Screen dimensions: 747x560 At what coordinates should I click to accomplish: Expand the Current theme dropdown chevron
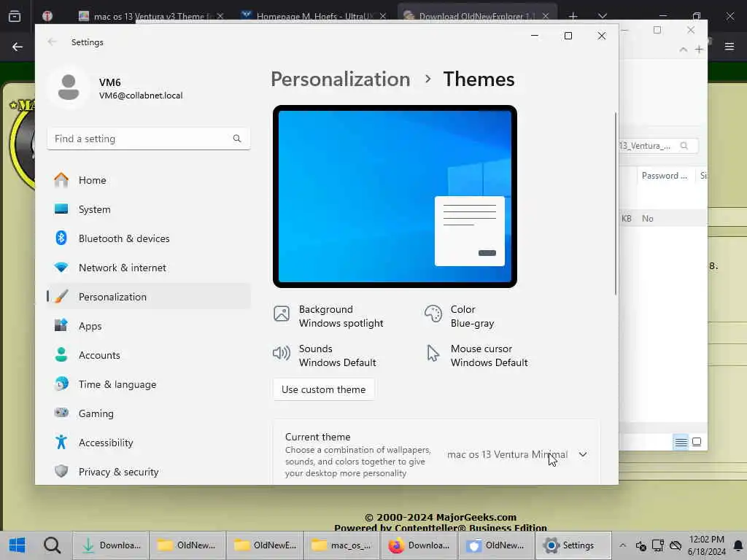click(583, 454)
